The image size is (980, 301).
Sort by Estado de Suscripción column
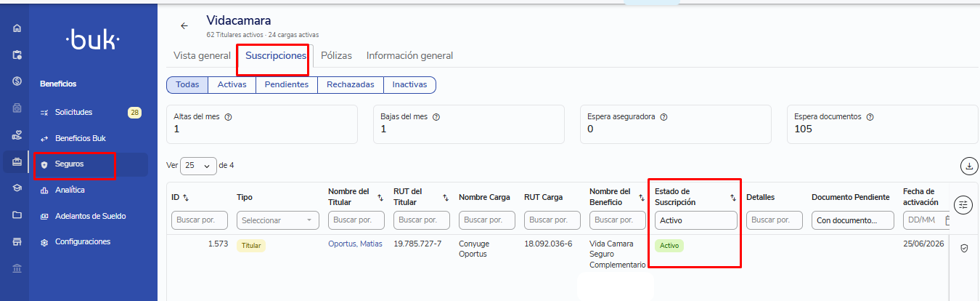732,197
